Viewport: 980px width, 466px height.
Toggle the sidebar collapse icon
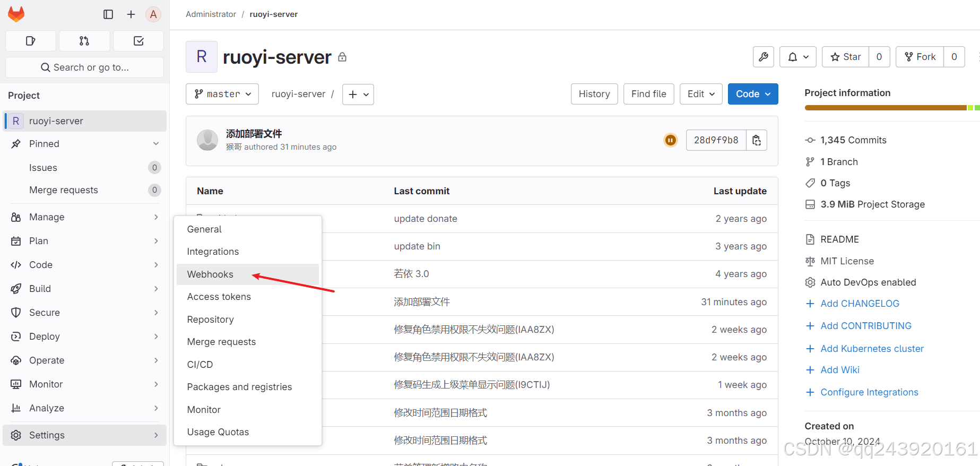[x=108, y=14]
